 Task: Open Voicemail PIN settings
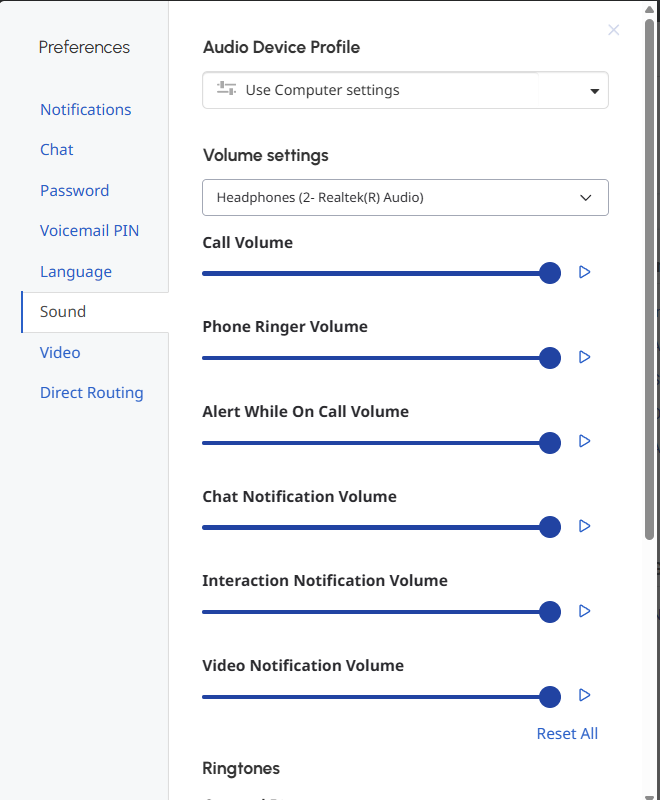[90, 231]
